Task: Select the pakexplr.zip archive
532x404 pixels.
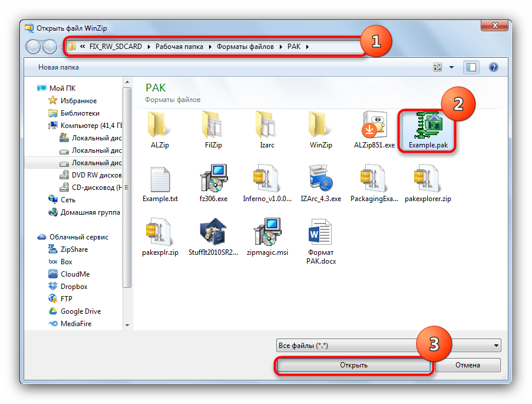Action: [x=160, y=238]
